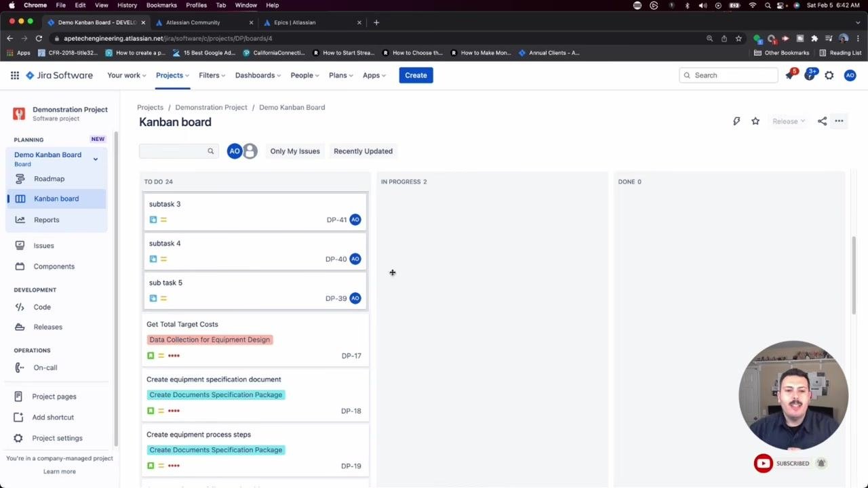The image size is (868, 488).
Task: Click the Jira Software logo
Action: [x=60, y=75]
